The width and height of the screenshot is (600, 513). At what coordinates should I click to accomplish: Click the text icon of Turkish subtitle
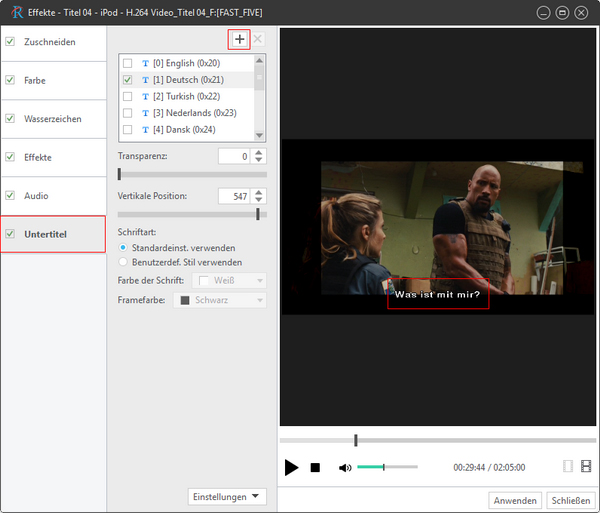(x=145, y=96)
